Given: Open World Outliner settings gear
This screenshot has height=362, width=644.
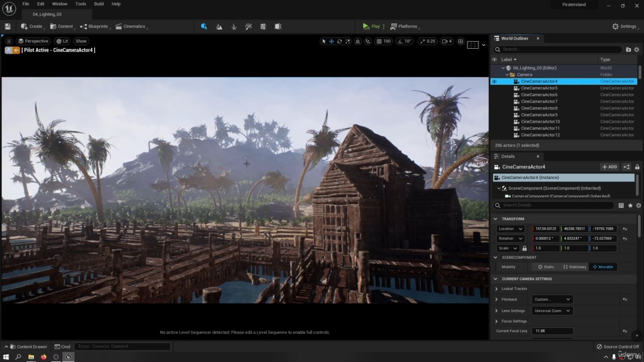Looking at the screenshot, I should pyautogui.click(x=636, y=49).
